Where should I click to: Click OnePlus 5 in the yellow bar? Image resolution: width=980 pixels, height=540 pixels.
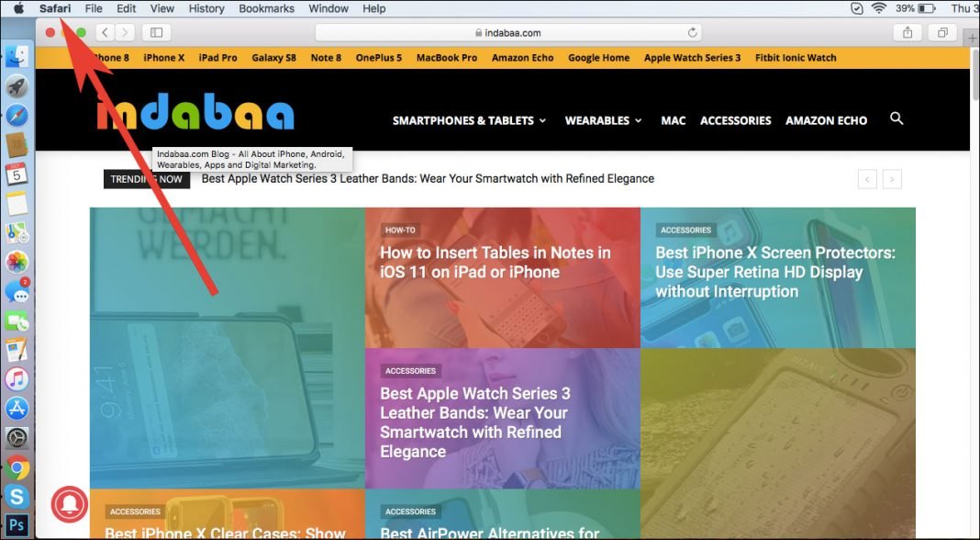379,58
